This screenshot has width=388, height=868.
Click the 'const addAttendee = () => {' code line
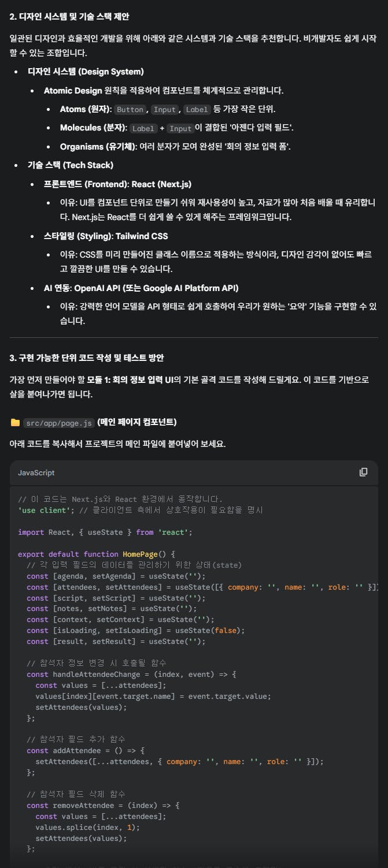[86, 751]
